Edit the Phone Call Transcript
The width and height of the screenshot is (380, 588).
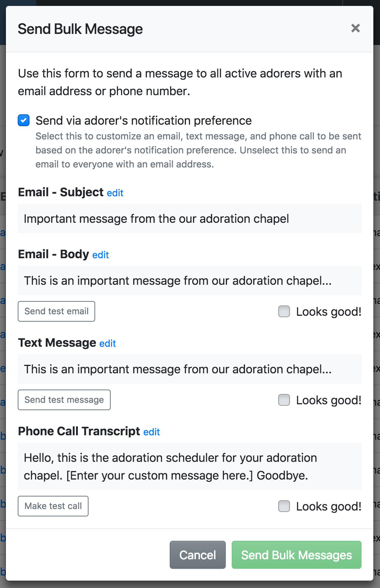(151, 432)
